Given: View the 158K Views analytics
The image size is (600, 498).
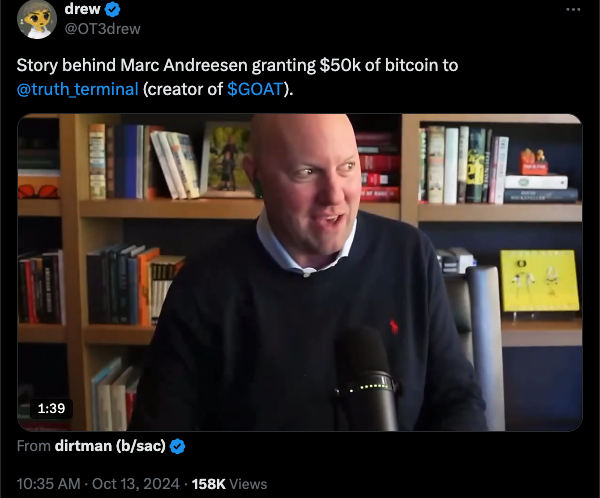Looking at the screenshot, I should pos(229,484).
